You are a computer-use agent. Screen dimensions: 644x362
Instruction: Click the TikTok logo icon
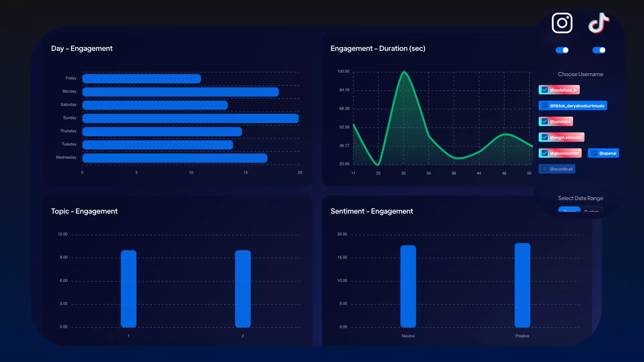(x=599, y=23)
